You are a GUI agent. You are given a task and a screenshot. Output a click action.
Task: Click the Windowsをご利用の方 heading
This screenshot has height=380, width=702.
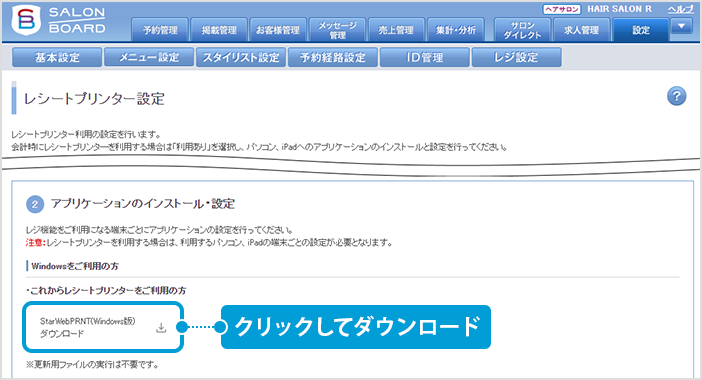click(75, 266)
